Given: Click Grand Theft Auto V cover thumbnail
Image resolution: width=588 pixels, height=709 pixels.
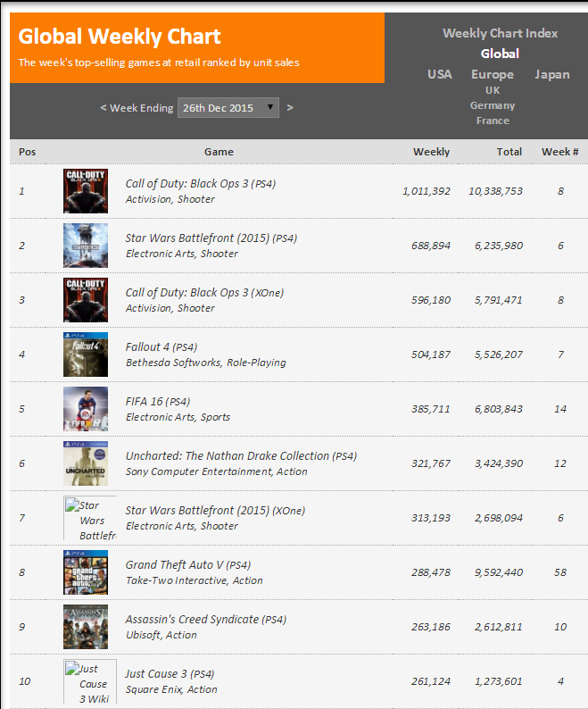Looking at the screenshot, I should [x=86, y=572].
